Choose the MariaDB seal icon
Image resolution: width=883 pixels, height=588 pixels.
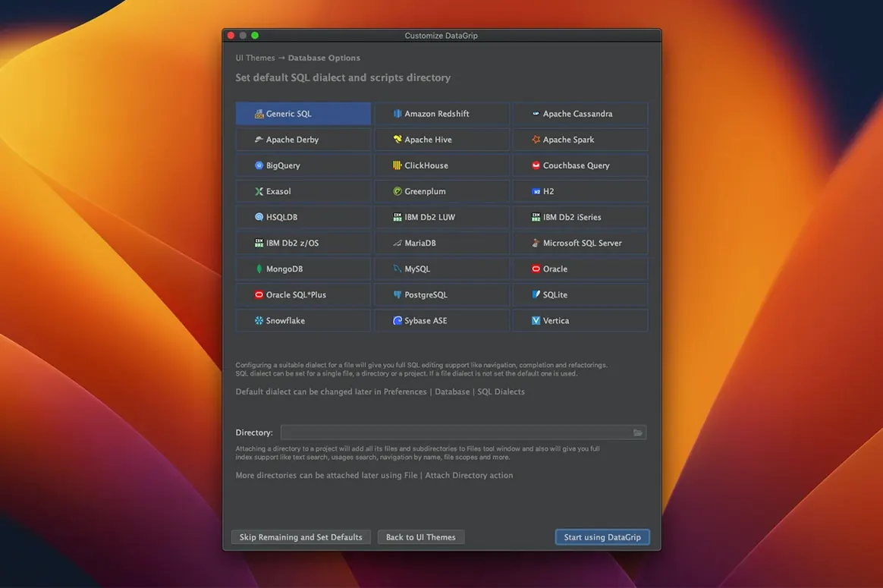pyautogui.click(x=398, y=244)
